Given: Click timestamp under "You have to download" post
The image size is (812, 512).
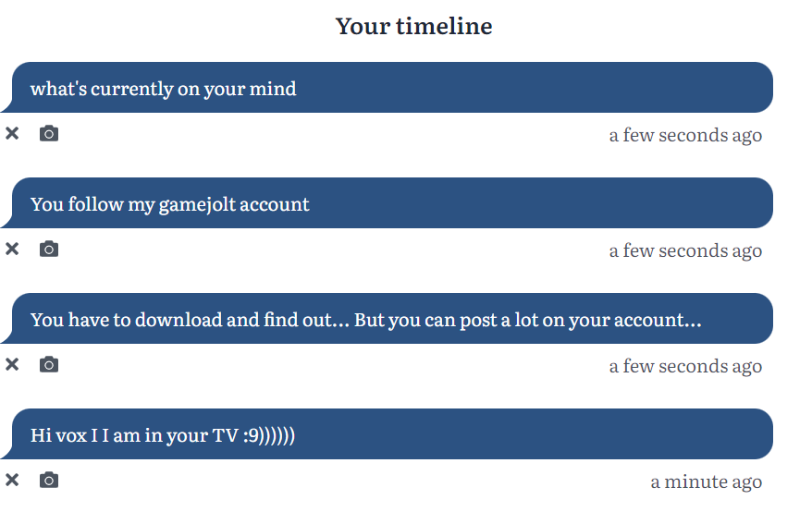Looking at the screenshot, I should tap(685, 367).
